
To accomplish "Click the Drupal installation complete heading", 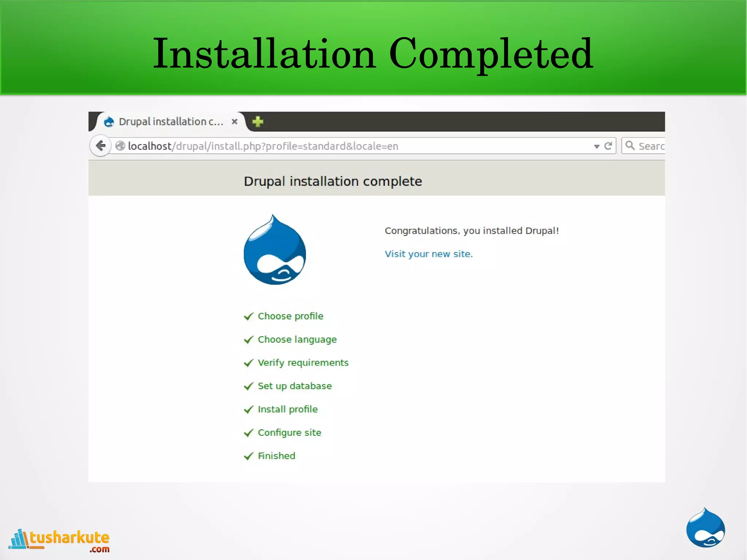I will (x=333, y=181).
